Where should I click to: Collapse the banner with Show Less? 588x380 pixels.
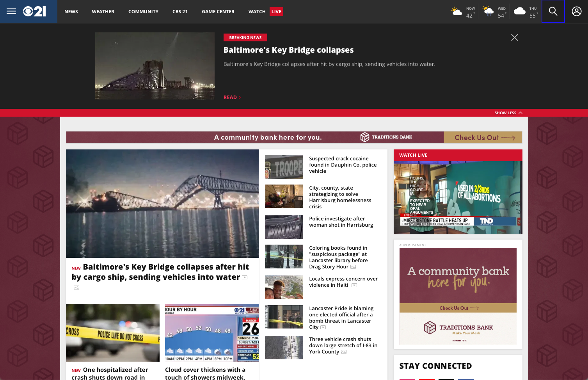pyautogui.click(x=508, y=113)
